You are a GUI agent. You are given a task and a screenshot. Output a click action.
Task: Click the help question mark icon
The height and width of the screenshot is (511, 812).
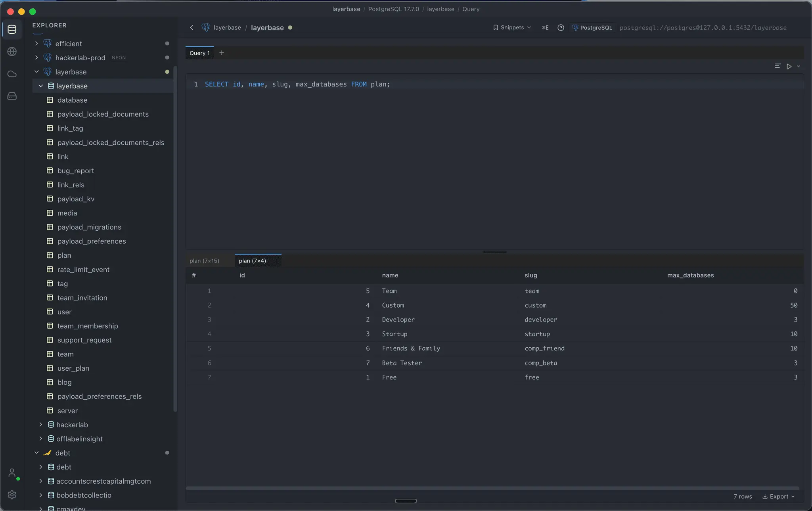coord(561,27)
